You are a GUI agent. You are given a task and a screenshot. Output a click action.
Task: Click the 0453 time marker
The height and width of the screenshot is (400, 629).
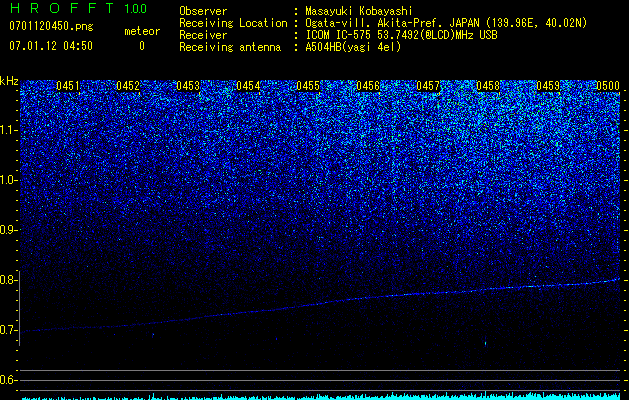(188, 86)
